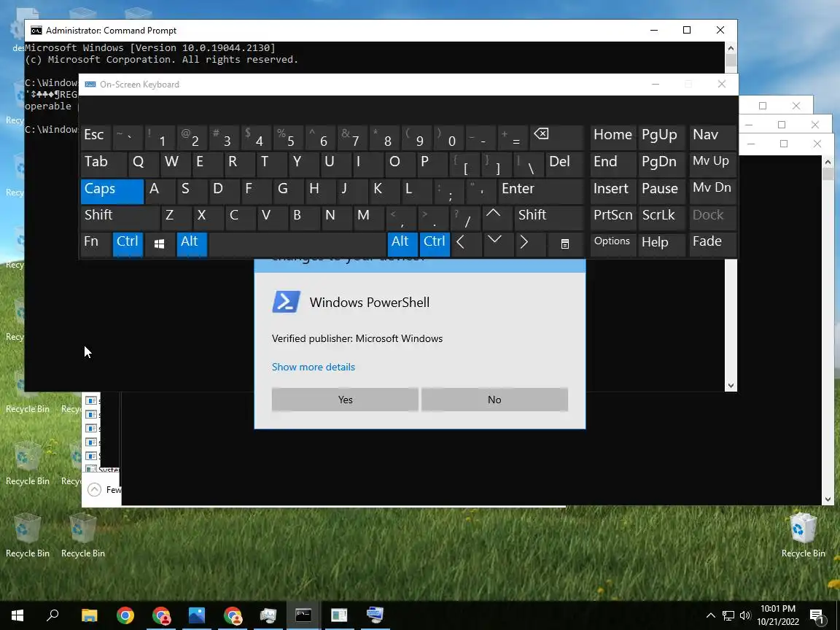The width and height of the screenshot is (840, 630).
Task: Open File Explorer from taskbar
Action: [89, 615]
